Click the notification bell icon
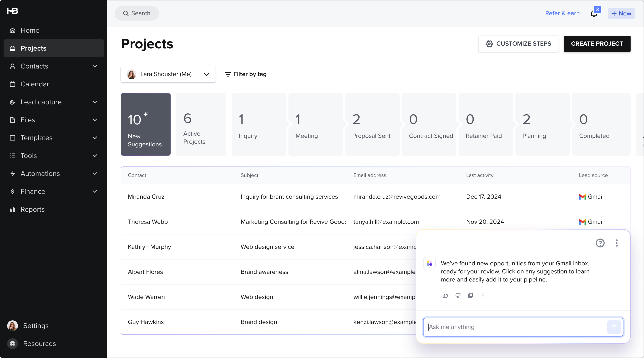644x358 pixels. tap(594, 13)
